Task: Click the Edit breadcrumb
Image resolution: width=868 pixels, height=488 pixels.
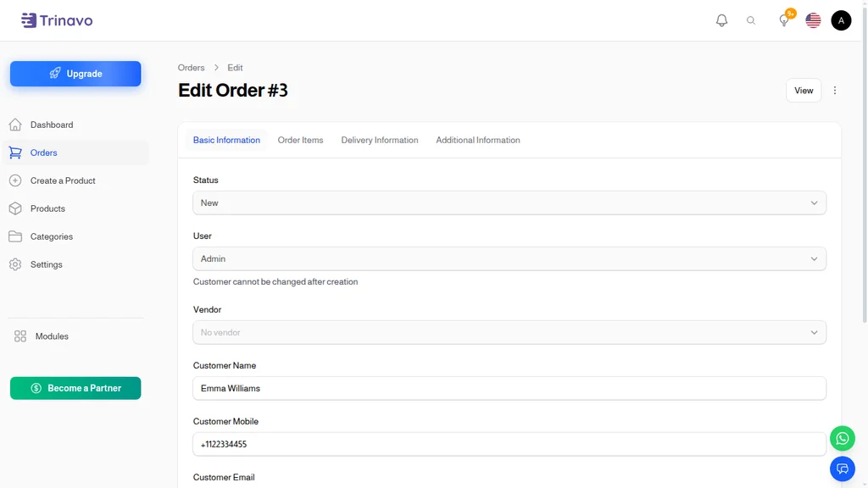Action: (x=235, y=68)
